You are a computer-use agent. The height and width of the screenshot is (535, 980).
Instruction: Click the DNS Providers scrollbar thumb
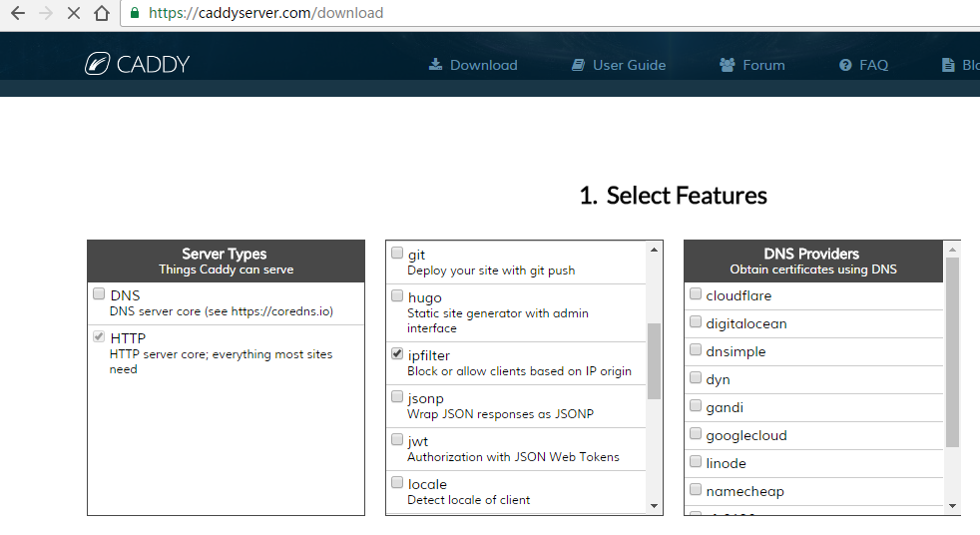[952, 352]
